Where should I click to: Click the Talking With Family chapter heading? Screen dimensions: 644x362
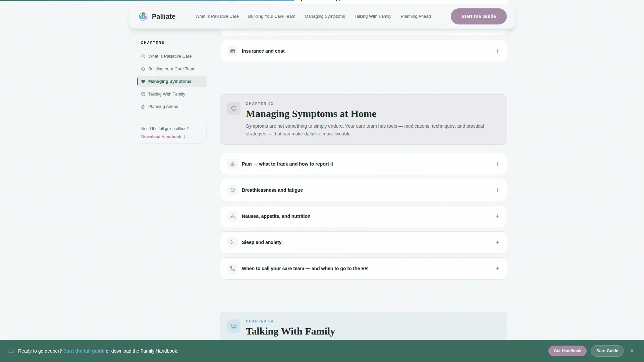290,331
